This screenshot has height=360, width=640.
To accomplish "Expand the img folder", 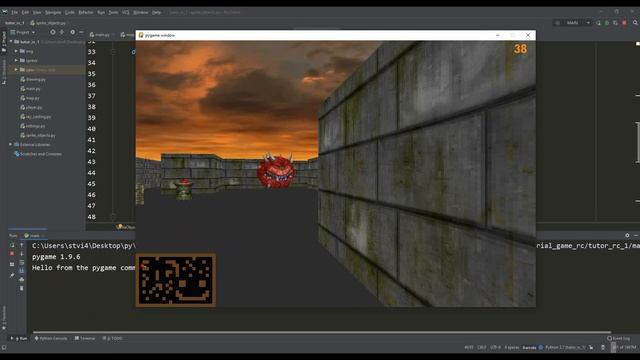I will [x=16, y=51].
